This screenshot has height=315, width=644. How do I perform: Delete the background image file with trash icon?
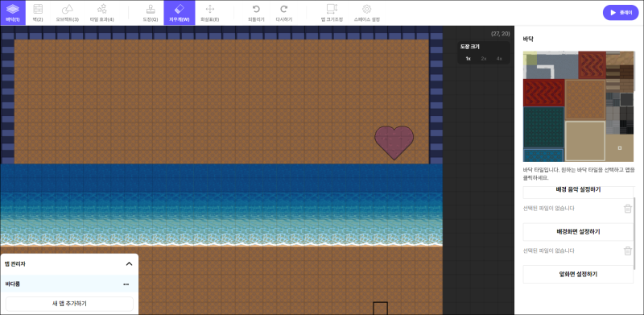tap(628, 251)
